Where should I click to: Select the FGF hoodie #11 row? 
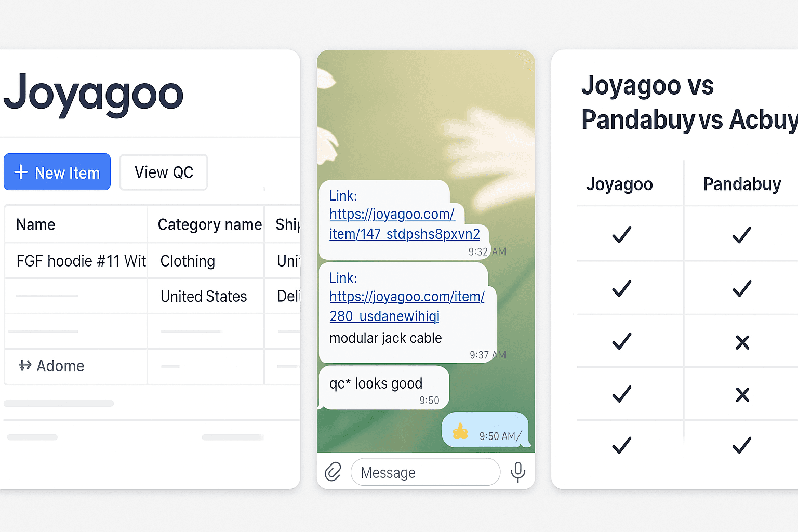point(81,261)
